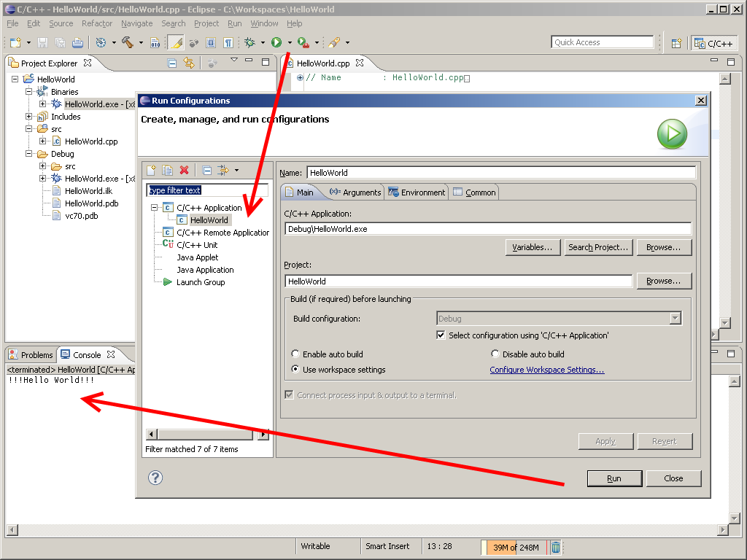Open the Run Configurations new launch configuration icon
The width and height of the screenshot is (747, 560).
point(151,169)
